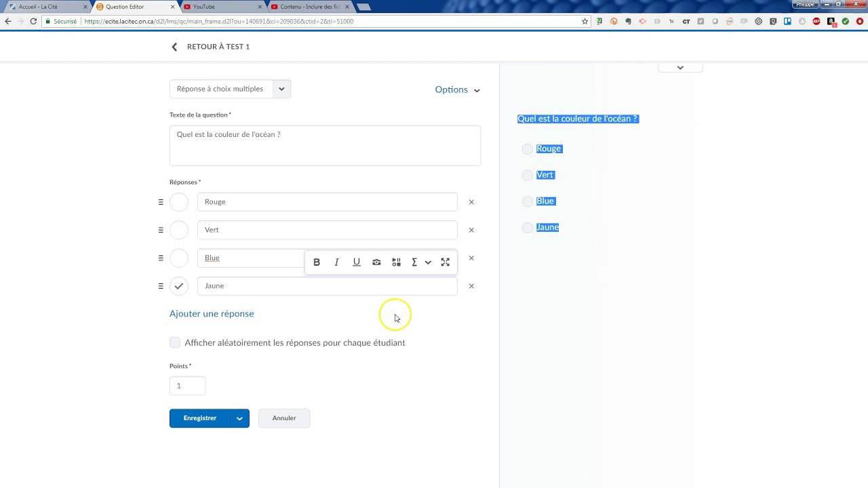This screenshot has width=868, height=488.
Task: Delete the Blue answer
Action: (471, 258)
